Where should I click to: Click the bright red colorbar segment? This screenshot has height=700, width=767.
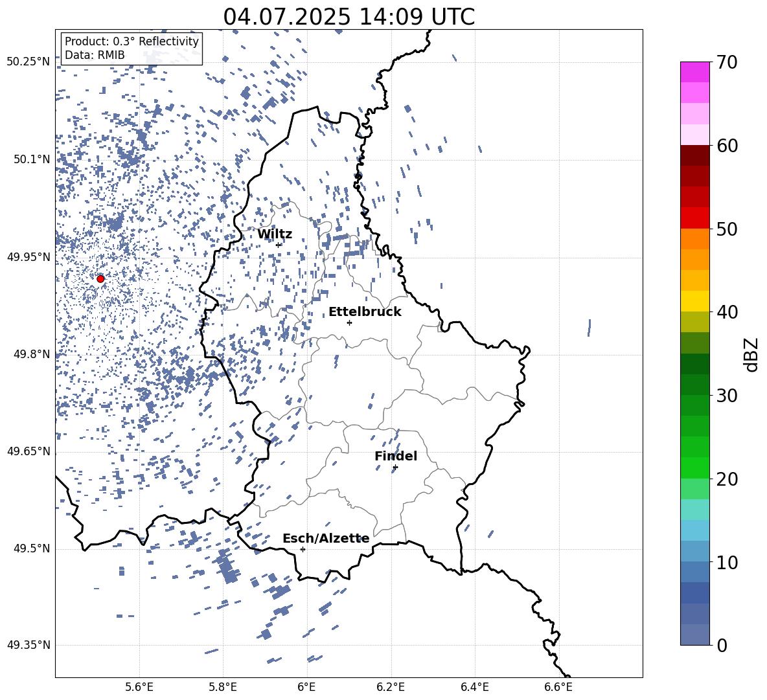click(x=694, y=218)
